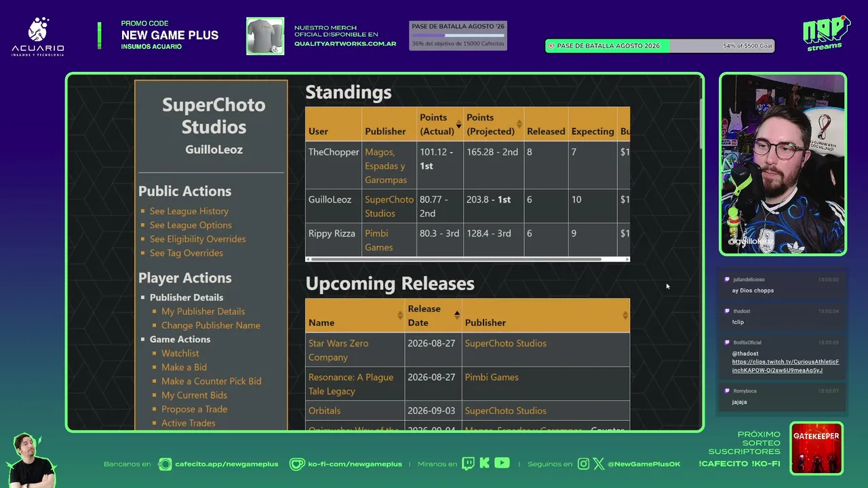Viewport: 868px width, 488px height.
Task: Click the Kick icon in the bottom bar
Action: [x=484, y=464]
